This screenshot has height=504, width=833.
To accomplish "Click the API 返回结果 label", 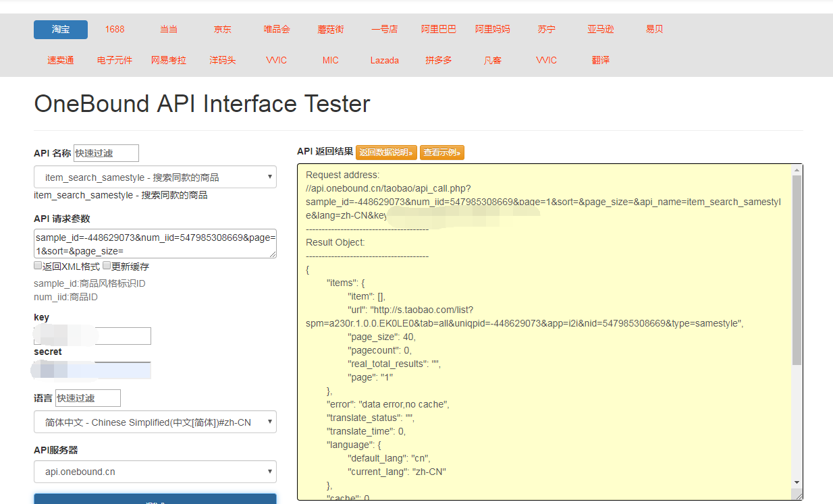I will click(325, 152).
